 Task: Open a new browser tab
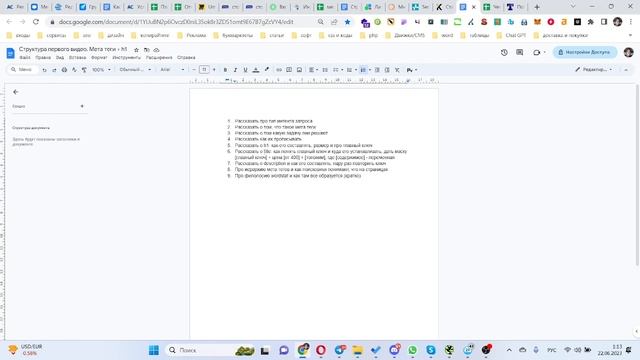(537, 7)
